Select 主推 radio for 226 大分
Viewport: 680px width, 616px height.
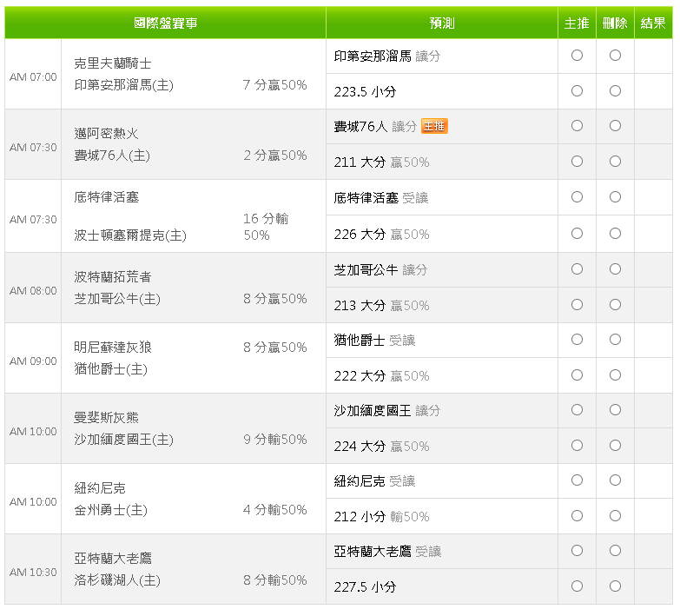577,234
